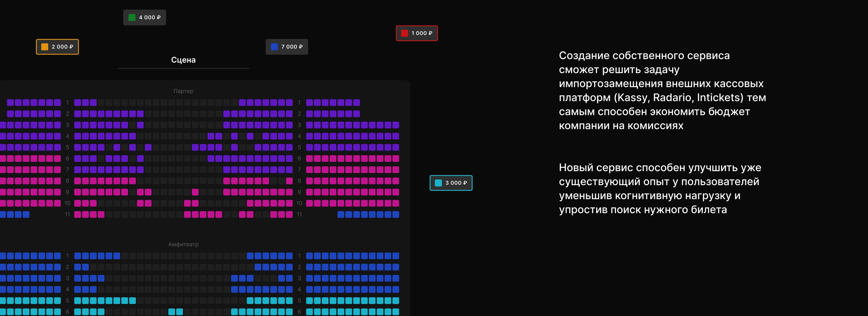Toggle the 1 000 ₽ red price filter
This screenshot has height=316, width=868.
(x=417, y=33)
